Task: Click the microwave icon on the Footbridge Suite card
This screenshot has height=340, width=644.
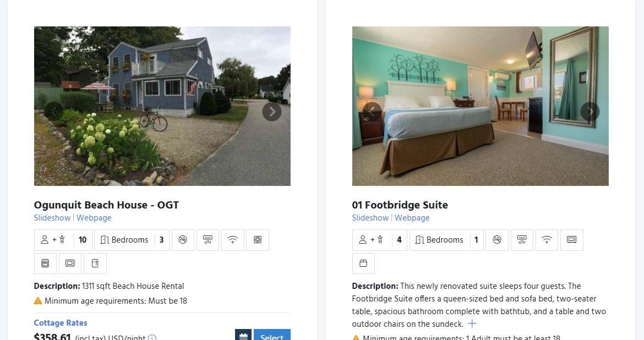Action: 571,240
